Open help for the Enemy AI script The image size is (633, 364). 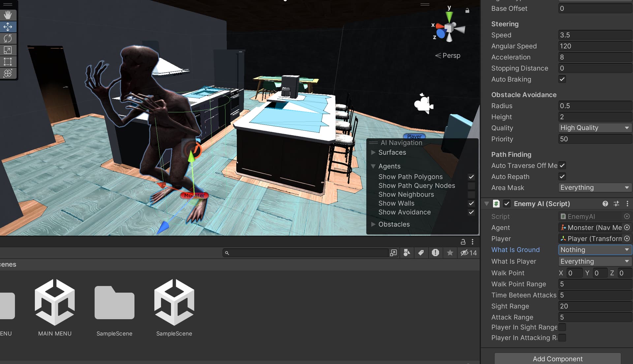pos(605,203)
